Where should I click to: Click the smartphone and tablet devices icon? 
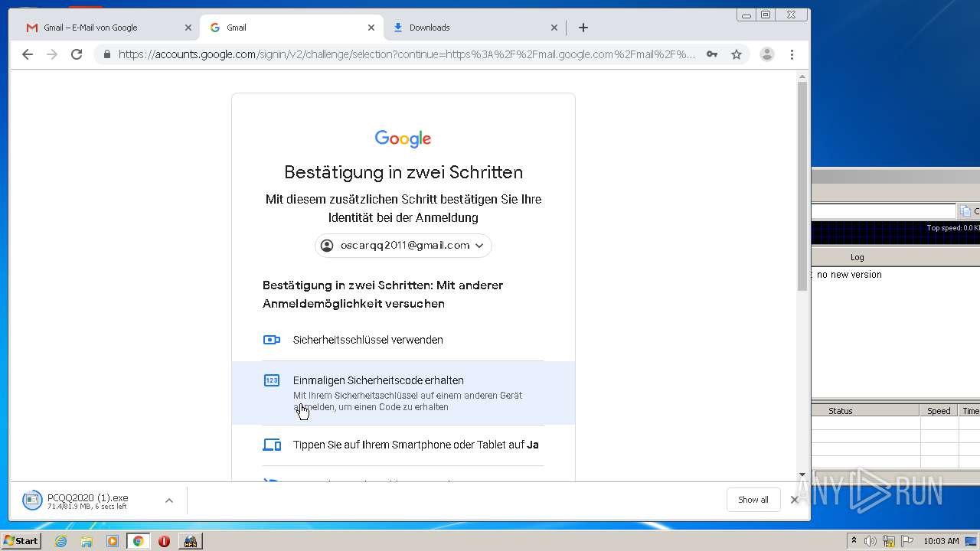pyautogui.click(x=272, y=445)
